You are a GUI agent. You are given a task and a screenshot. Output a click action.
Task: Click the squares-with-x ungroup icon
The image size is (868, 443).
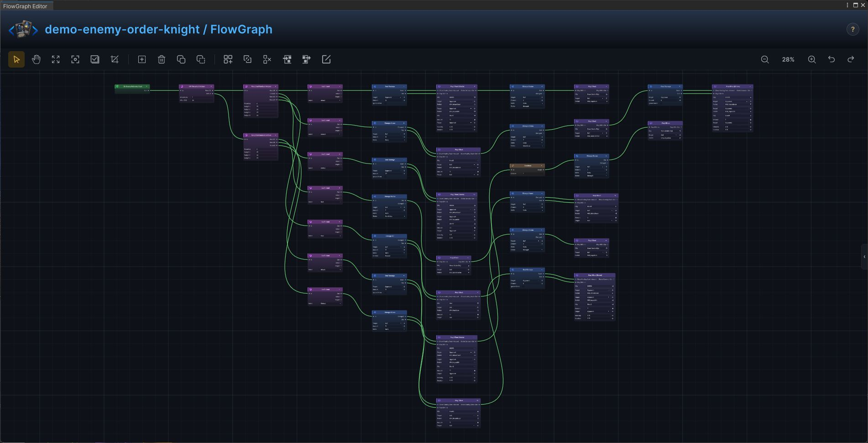(267, 59)
